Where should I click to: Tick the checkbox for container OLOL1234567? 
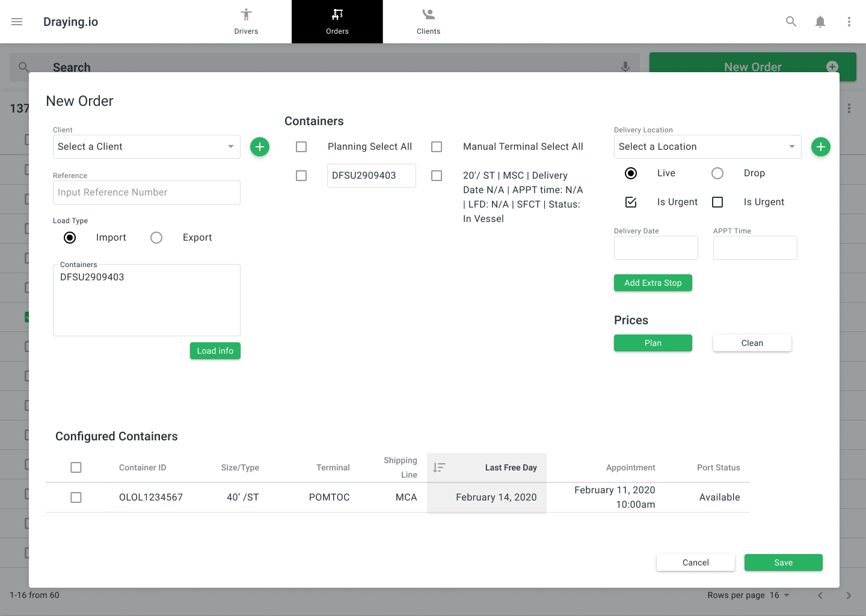[x=76, y=497]
